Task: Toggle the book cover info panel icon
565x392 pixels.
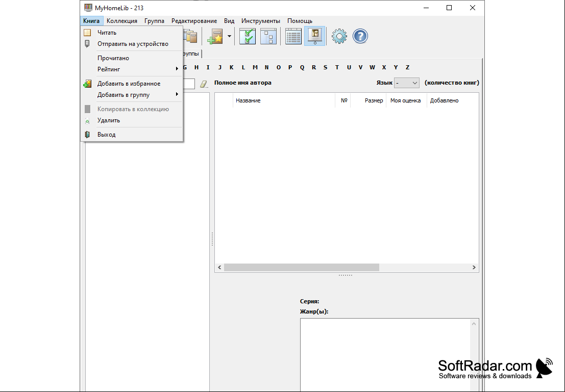Action: [x=314, y=36]
